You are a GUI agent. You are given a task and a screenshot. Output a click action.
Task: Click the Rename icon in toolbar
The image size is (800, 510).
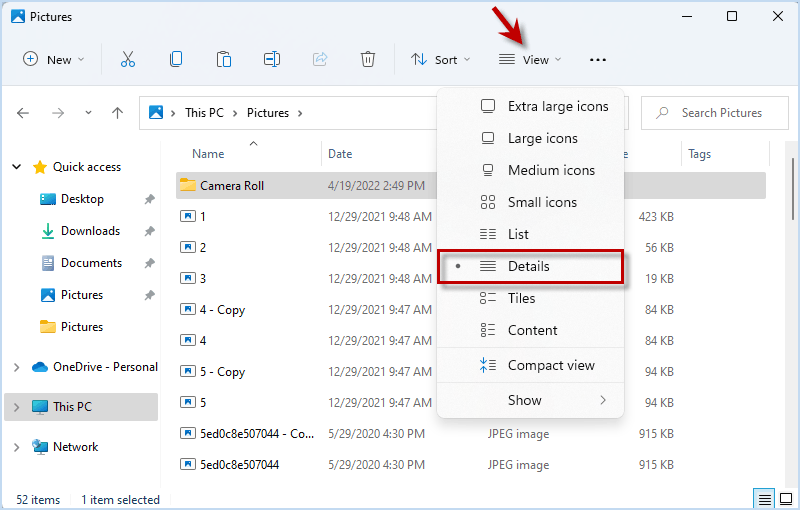pyautogui.click(x=271, y=60)
